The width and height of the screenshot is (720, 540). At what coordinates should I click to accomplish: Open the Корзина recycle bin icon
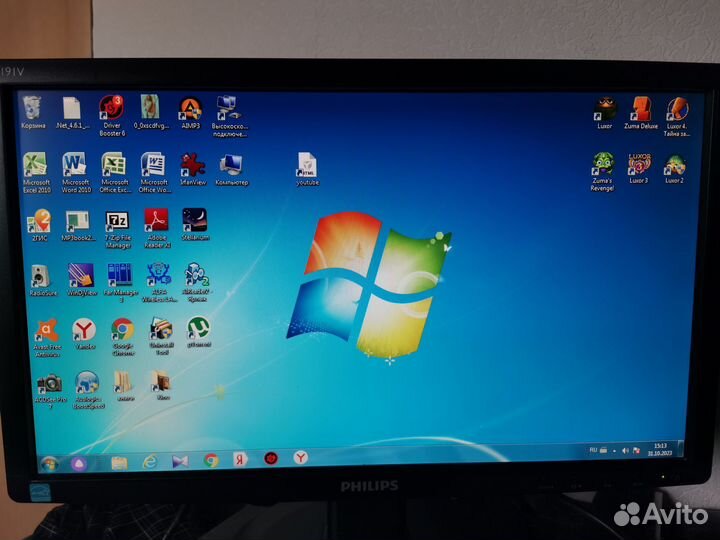pos(33,112)
